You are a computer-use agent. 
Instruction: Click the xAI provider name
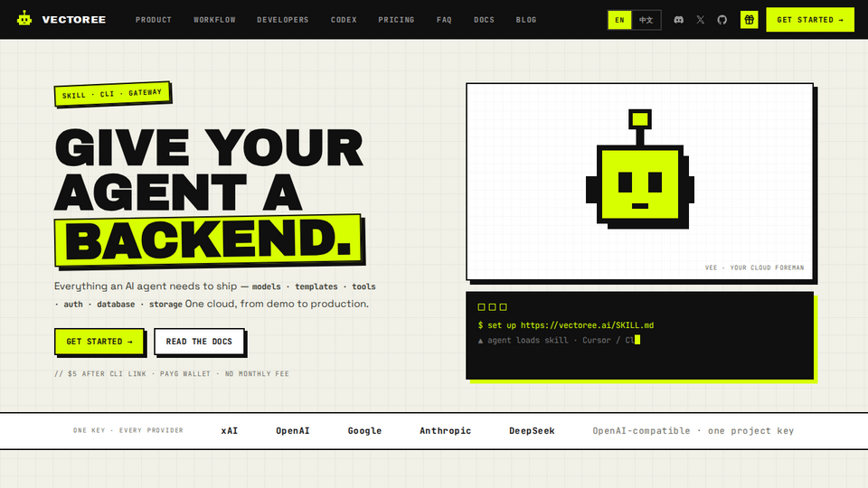coord(229,430)
